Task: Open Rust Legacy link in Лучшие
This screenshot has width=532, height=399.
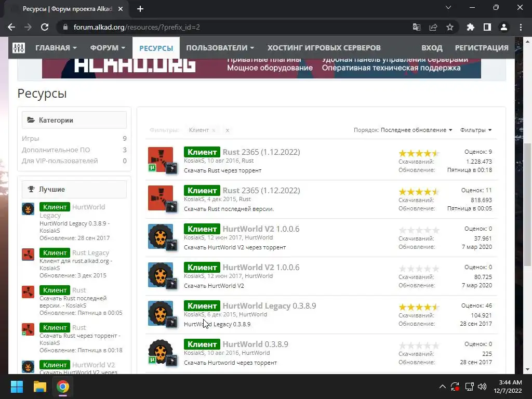Action: pyautogui.click(x=90, y=253)
